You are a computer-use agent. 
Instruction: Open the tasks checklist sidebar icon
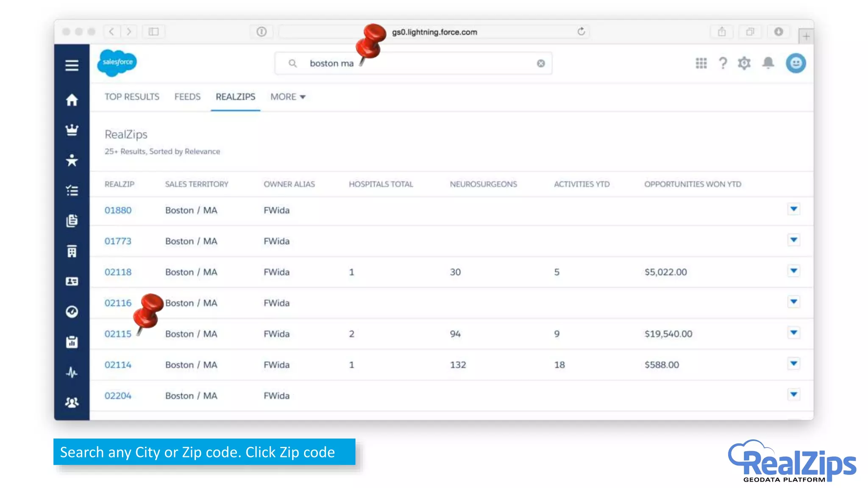[72, 191]
